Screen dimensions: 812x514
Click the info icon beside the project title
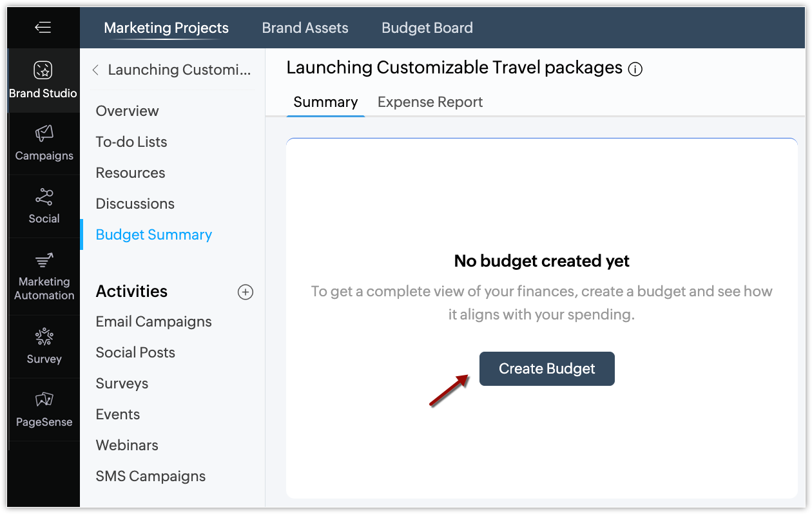pos(635,70)
